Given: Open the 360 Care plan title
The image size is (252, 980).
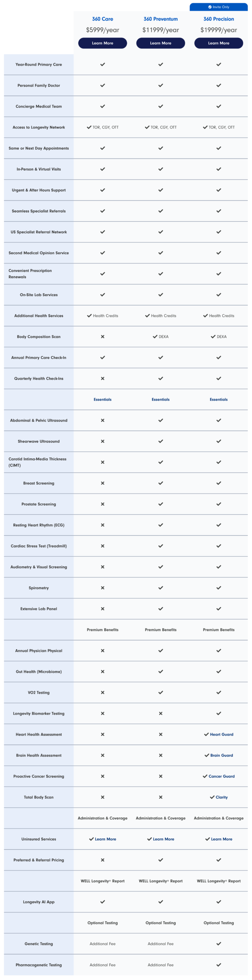Looking at the screenshot, I should [x=102, y=19].
